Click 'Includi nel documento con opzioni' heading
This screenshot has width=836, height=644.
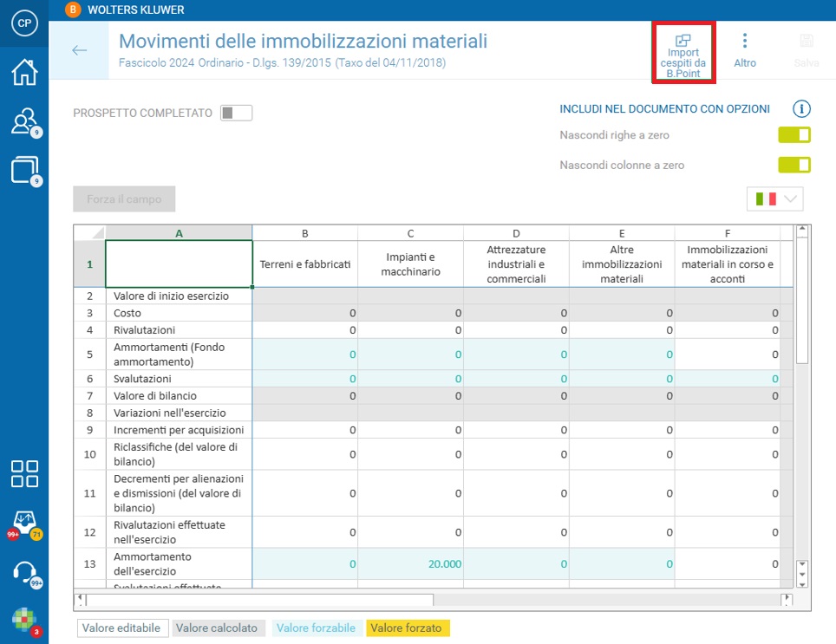(x=664, y=108)
